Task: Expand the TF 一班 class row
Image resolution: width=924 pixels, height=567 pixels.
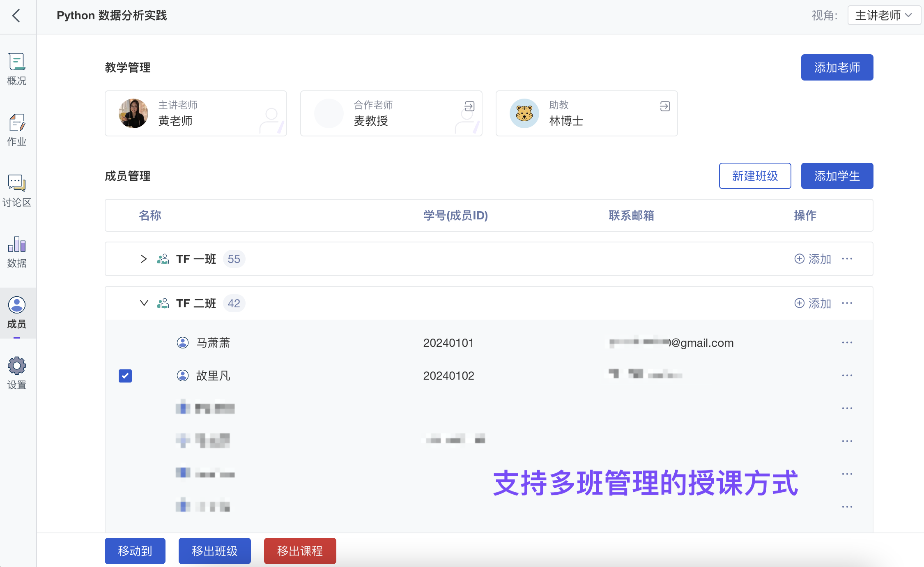Action: pyautogui.click(x=143, y=259)
